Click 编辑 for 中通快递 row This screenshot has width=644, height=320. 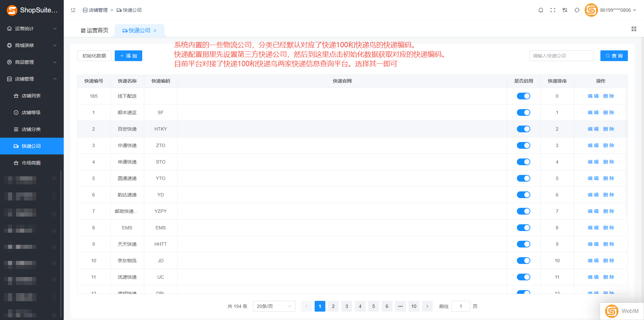pyautogui.click(x=593, y=145)
